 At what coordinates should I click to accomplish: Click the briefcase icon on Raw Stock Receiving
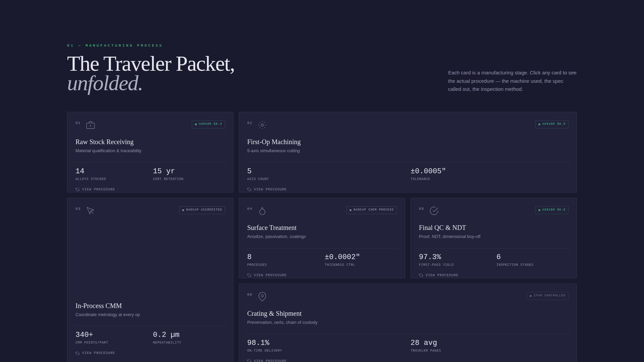(x=91, y=125)
